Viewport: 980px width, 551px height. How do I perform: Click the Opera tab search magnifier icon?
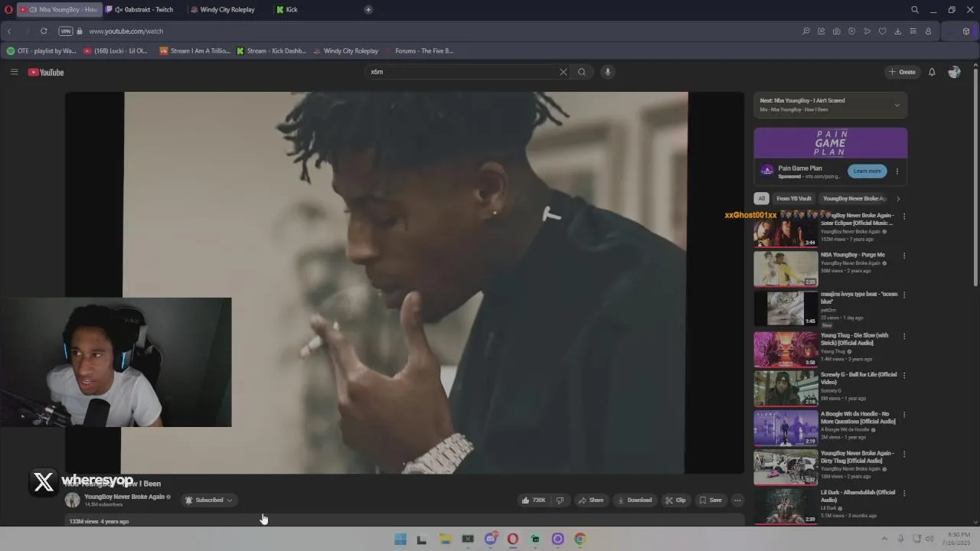coord(915,10)
